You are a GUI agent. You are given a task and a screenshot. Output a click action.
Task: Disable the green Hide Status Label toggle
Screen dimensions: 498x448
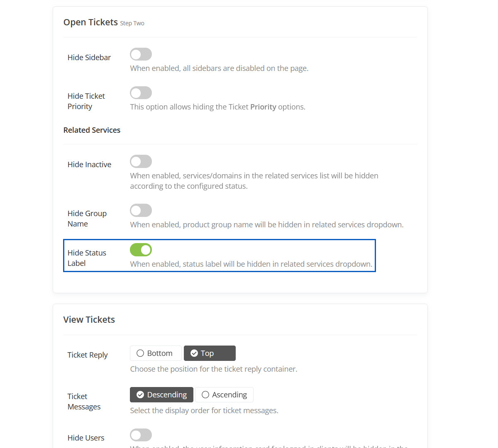(x=141, y=250)
